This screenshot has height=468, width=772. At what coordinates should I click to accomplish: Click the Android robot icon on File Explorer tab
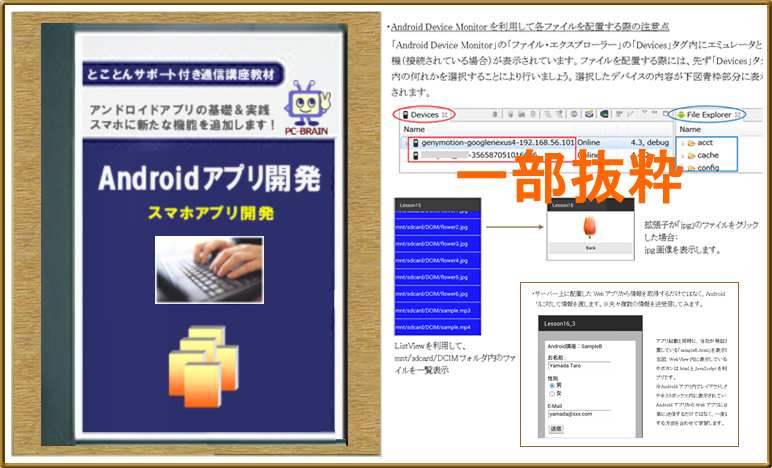click(681, 115)
